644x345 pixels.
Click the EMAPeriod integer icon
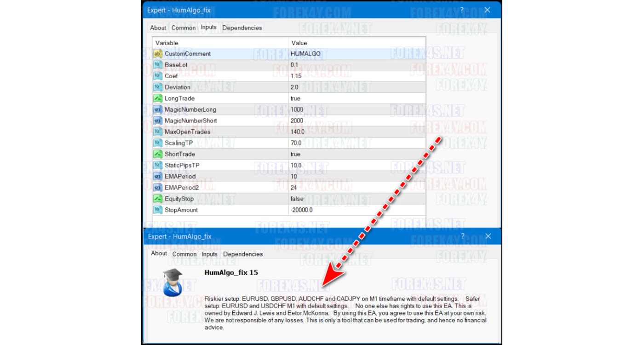click(x=157, y=176)
